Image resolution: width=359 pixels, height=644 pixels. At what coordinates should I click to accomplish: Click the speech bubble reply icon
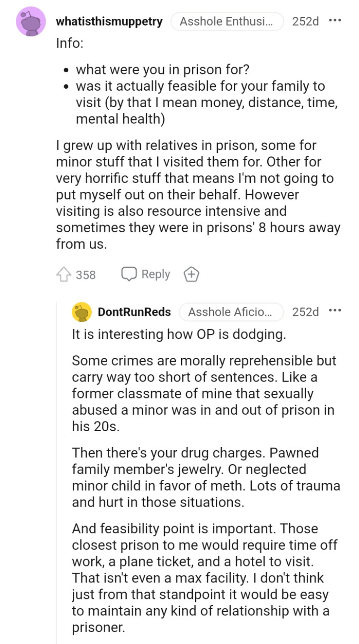[129, 274]
